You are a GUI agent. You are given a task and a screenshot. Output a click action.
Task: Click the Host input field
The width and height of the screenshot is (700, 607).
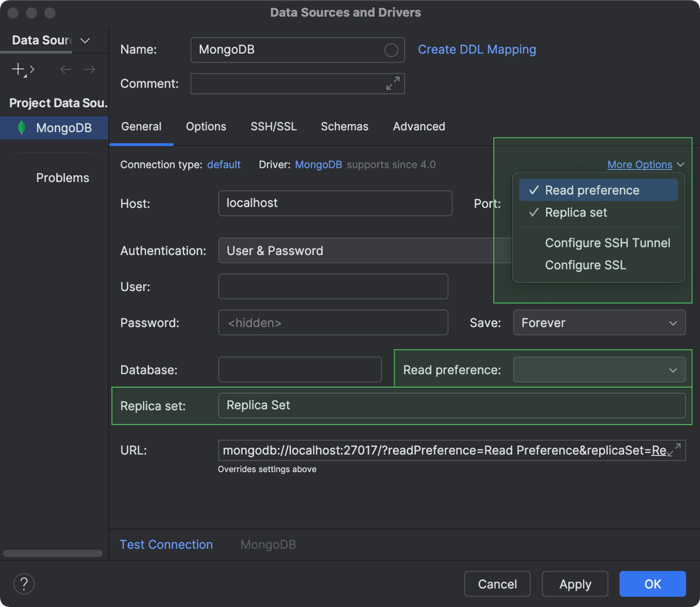335,203
